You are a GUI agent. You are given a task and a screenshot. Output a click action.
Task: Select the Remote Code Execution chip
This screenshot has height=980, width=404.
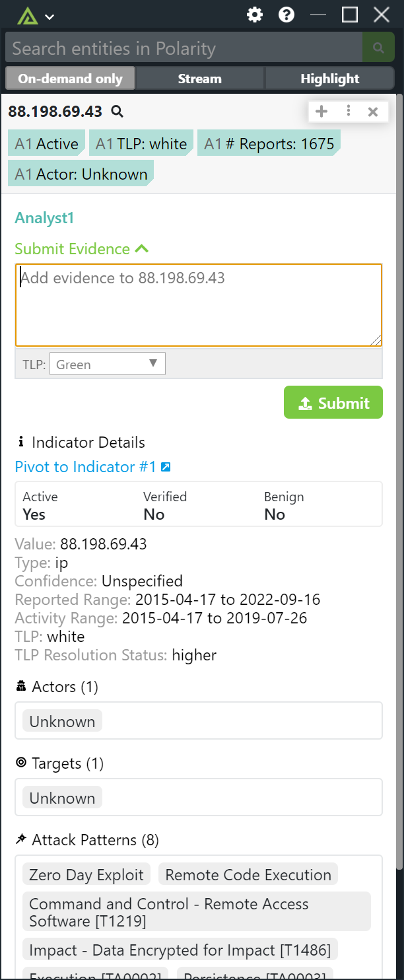point(248,874)
